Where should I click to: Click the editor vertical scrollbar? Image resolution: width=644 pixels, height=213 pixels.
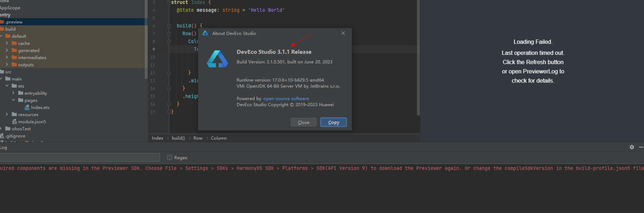click(x=418, y=57)
